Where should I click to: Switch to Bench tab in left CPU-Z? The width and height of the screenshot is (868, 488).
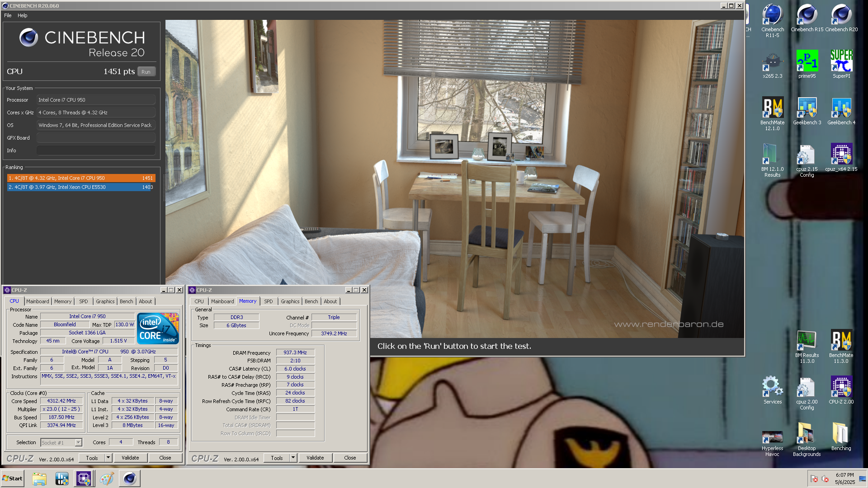[127, 301]
